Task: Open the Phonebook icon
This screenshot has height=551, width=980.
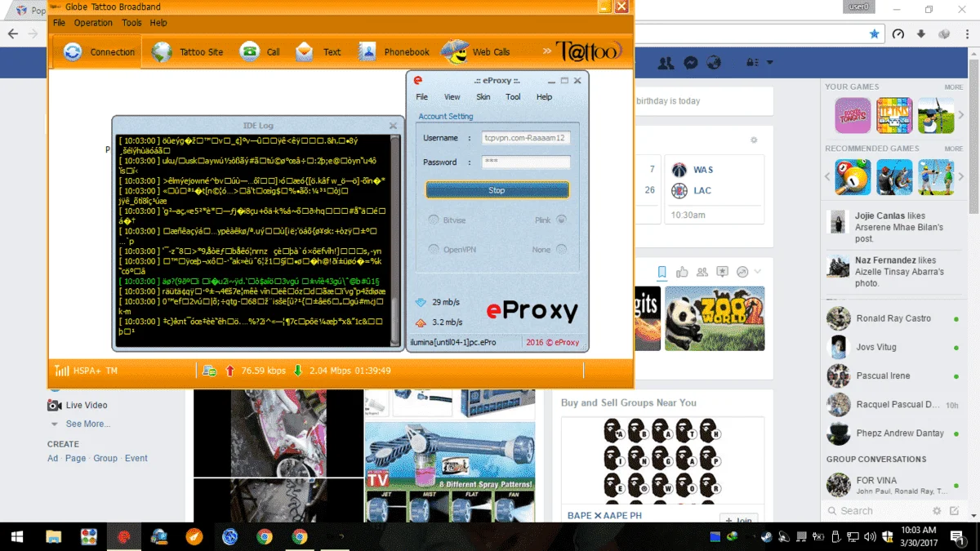Action: coord(367,52)
